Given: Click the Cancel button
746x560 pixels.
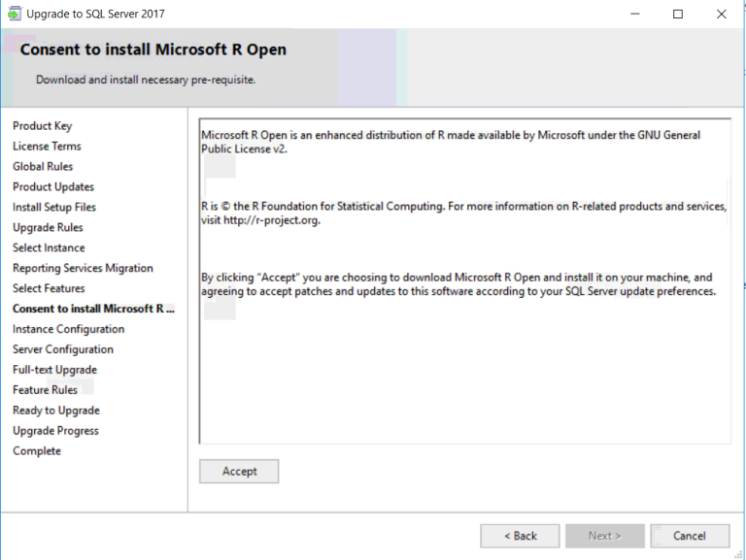Looking at the screenshot, I should [689, 536].
